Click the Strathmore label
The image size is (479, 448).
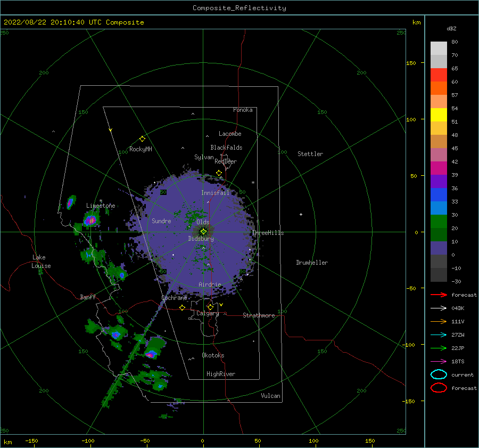[x=259, y=315]
